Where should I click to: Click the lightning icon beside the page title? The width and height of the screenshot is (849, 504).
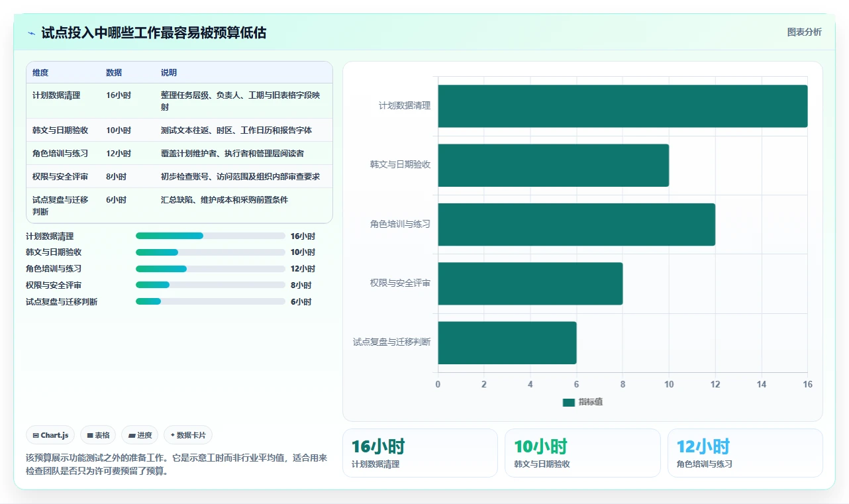pos(31,33)
